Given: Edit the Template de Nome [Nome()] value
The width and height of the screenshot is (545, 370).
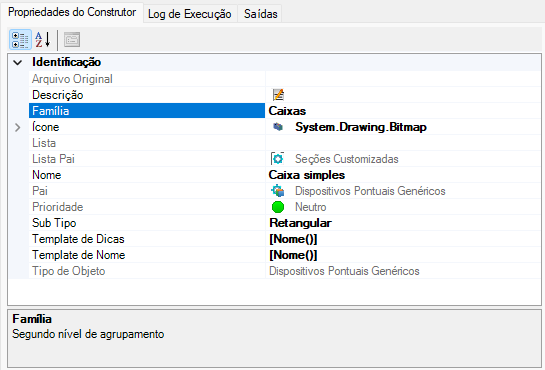Looking at the screenshot, I should [293, 255].
